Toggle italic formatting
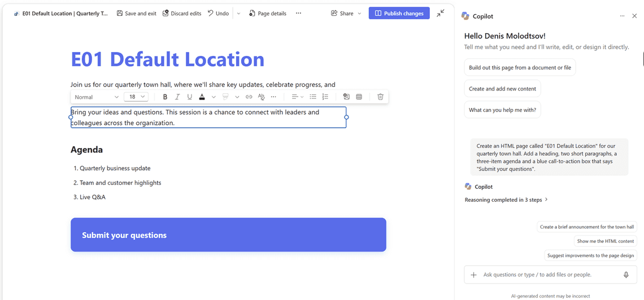 click(177, 97)
